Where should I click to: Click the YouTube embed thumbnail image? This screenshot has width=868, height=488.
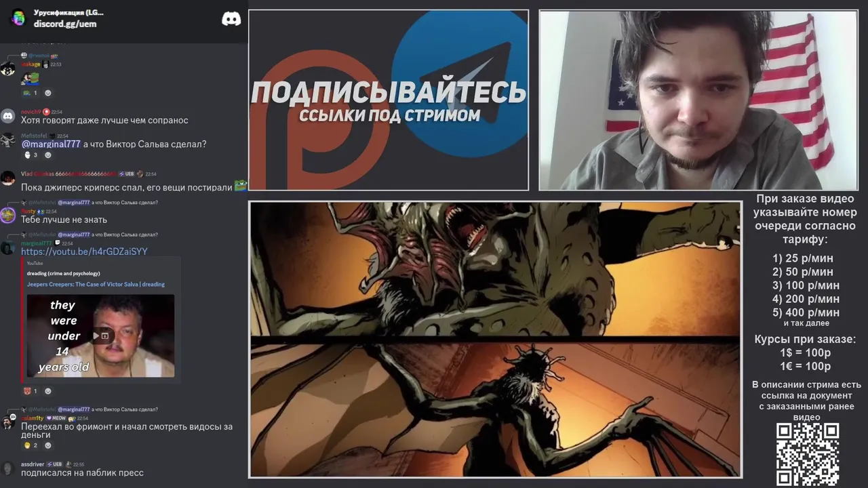(100, 335)
